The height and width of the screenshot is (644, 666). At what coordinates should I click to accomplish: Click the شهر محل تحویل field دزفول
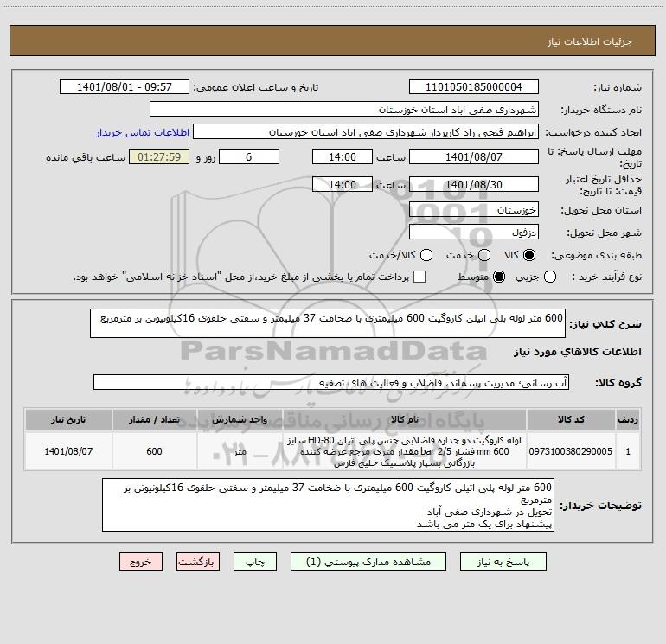pyautogui.click(x=474, y=233)
